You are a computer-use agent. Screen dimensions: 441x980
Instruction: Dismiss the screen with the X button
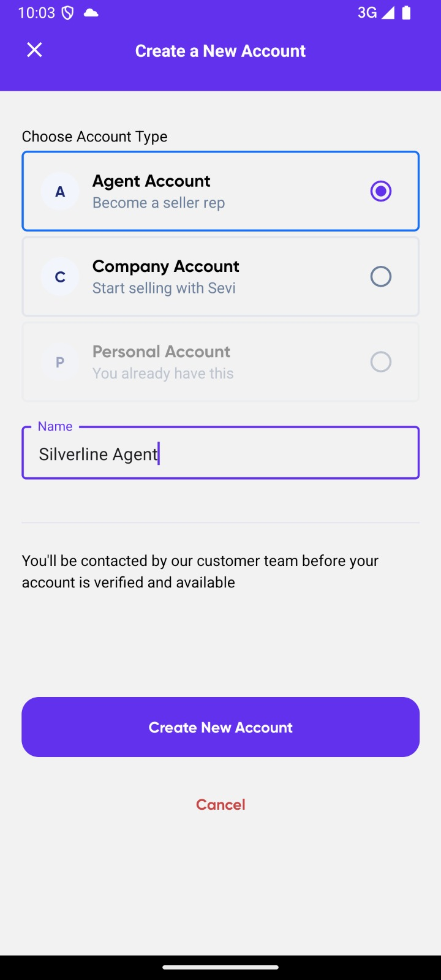(x=34, y=50)
